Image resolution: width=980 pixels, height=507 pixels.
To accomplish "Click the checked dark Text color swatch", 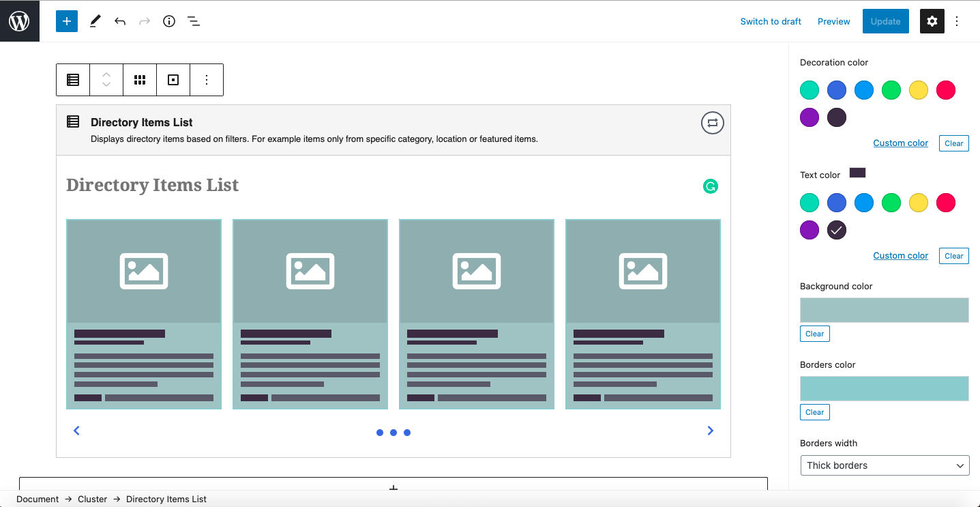I will (x=837, y=230).
